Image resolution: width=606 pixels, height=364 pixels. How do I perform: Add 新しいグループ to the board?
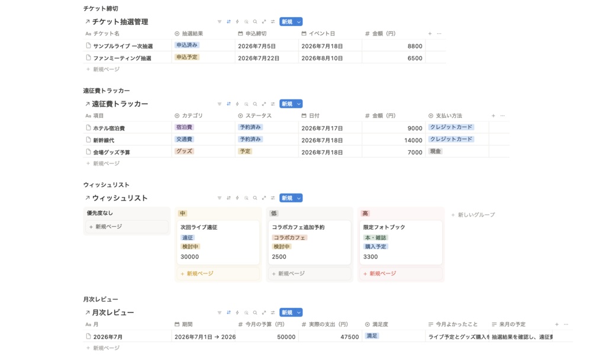coord(473,215)
